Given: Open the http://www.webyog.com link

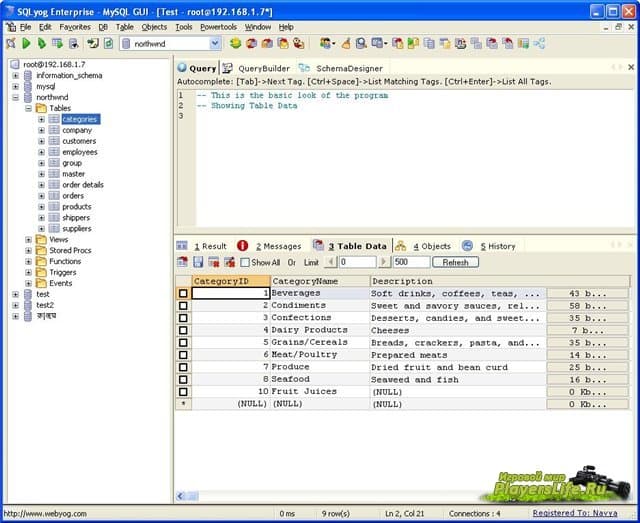Looking at the screenshot, I should (45, 514).
